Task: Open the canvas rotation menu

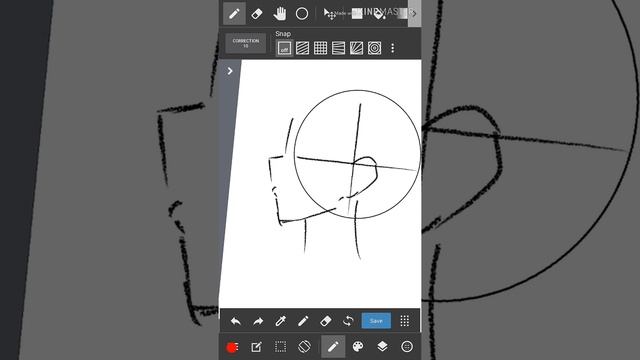Action: [x=304, y=347]
